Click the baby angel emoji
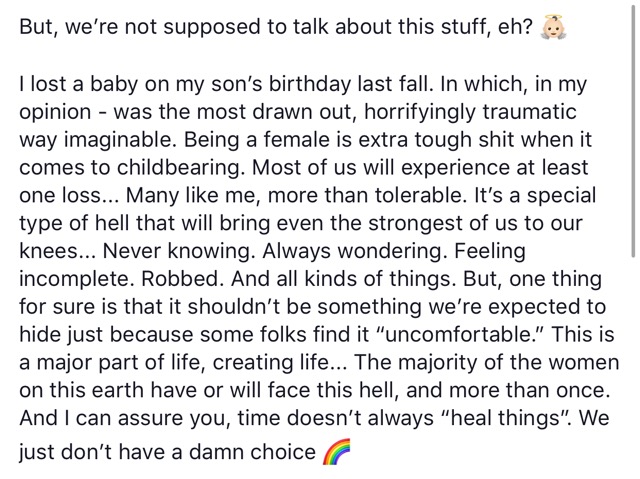 coord(554,27)
